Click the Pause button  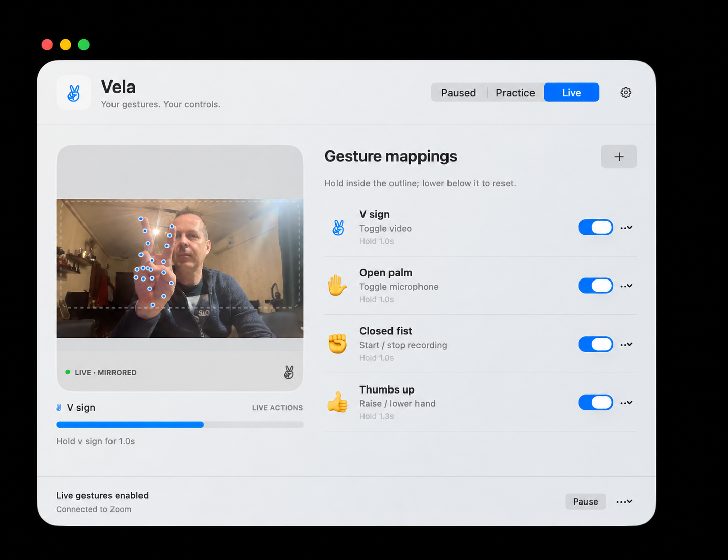click(x=585, y=501)
